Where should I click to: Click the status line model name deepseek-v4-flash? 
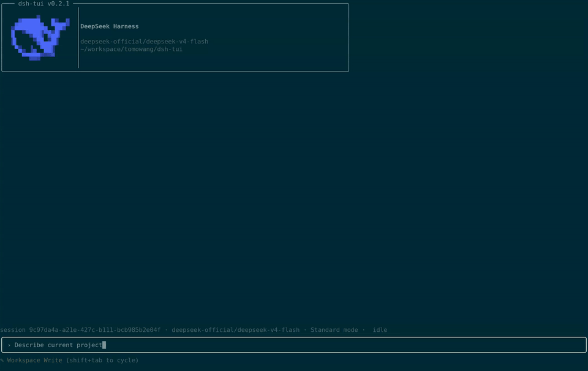click(x=235, y=330)
